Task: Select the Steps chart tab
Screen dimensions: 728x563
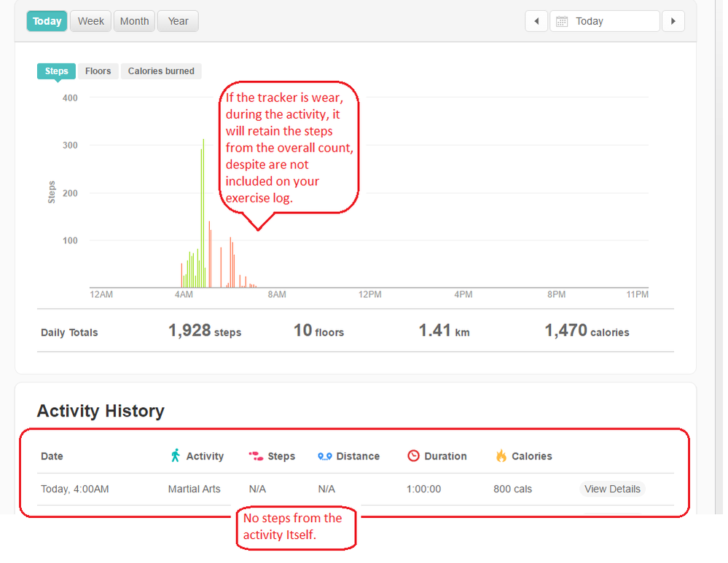Action: click(x=56, y=71)
